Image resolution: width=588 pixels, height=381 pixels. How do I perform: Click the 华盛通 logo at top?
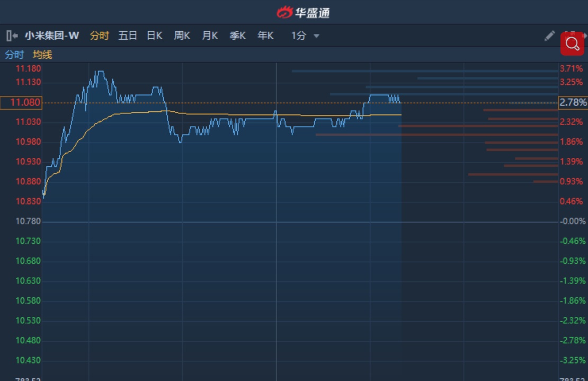click(x=304, y=12)
